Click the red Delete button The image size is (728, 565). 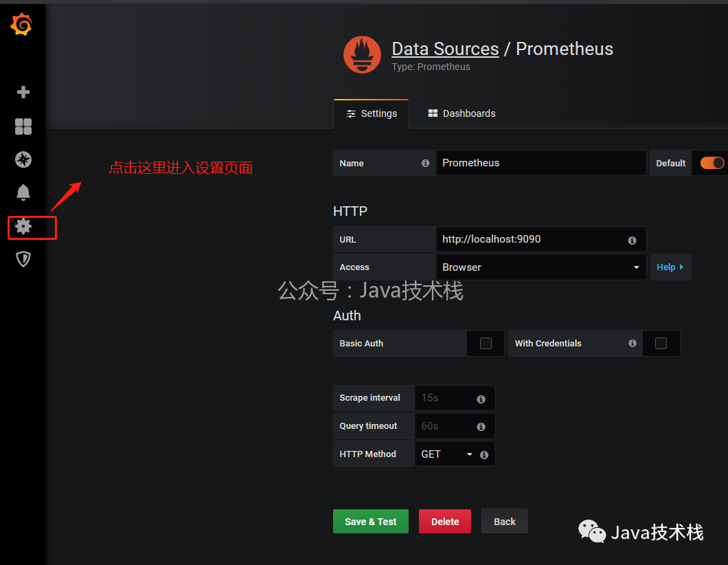445,522
